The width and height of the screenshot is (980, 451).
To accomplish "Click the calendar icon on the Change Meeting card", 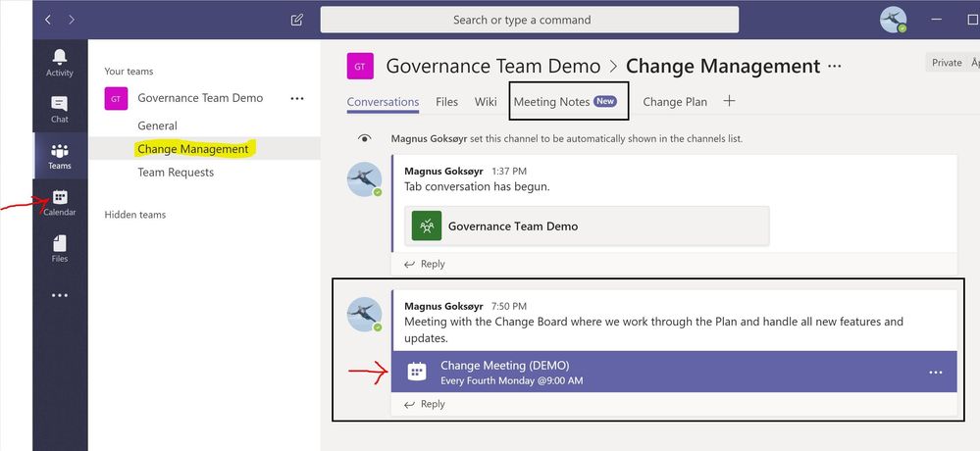I will [x=417, y=372].
